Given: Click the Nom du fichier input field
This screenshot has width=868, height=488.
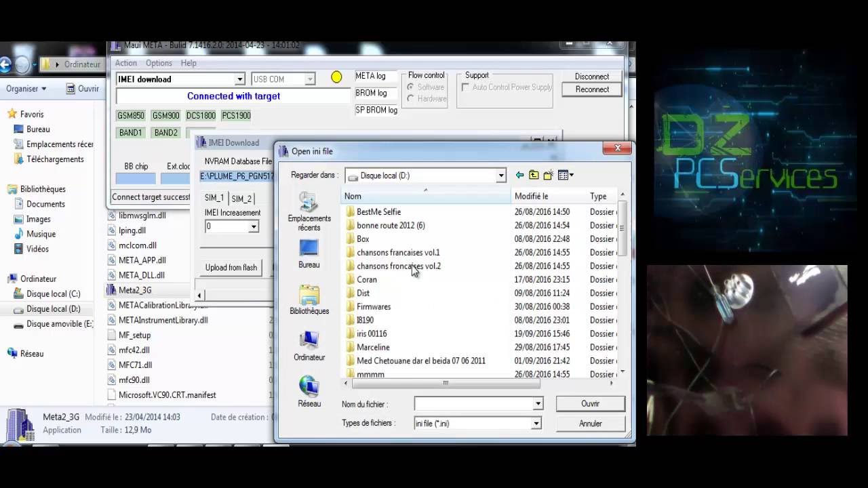Looking at the screenshot, I should [x=473, y=404].
